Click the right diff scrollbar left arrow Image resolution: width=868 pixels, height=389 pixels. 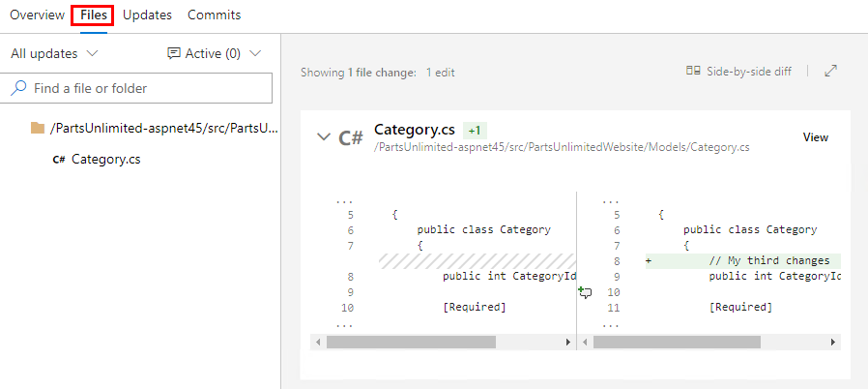point(586,343)
